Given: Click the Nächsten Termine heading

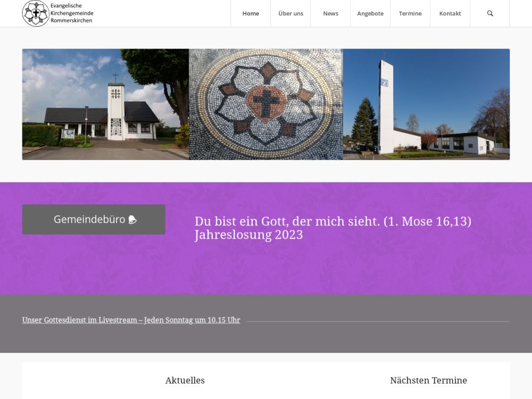Looking at the screenshot, I should pyautogui.click(x=428, y=380).
